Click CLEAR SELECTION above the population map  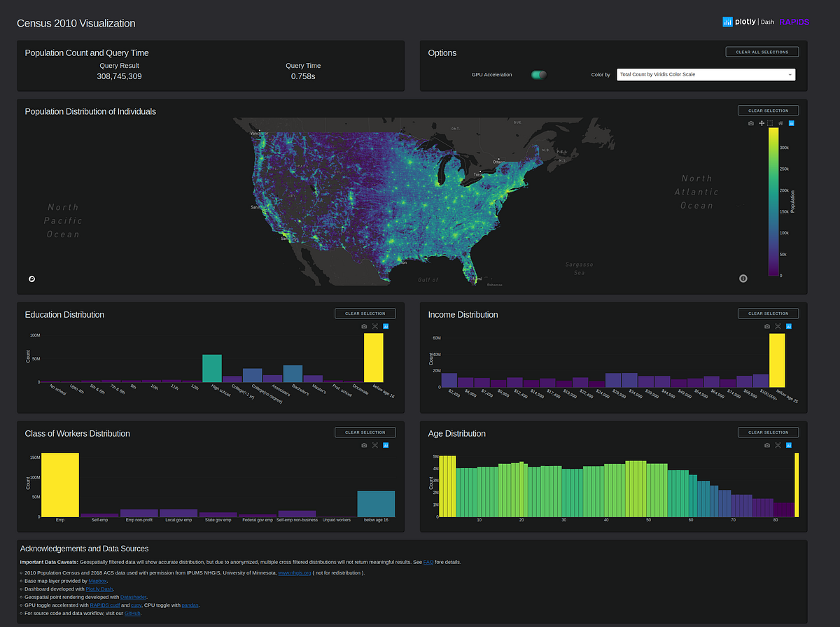coord(768,110)
